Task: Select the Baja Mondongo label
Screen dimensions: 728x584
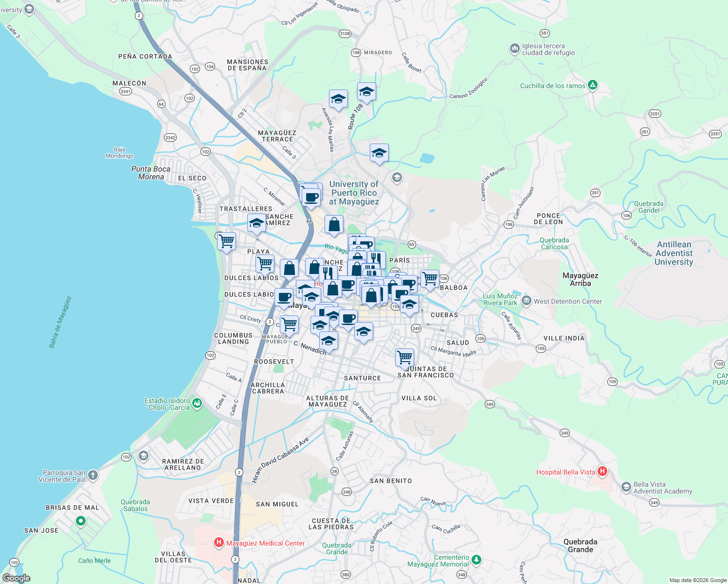Action: coord(120,153)
